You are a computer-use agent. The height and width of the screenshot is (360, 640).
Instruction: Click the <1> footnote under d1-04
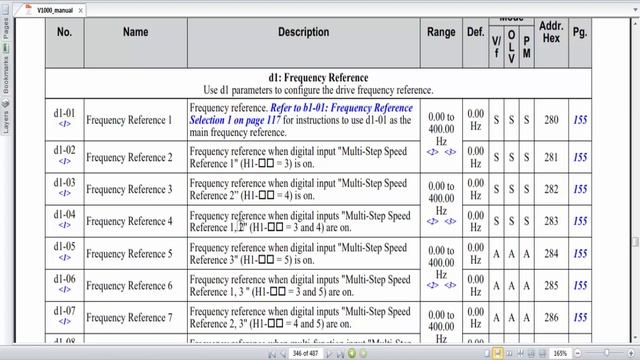coord(64,225)
